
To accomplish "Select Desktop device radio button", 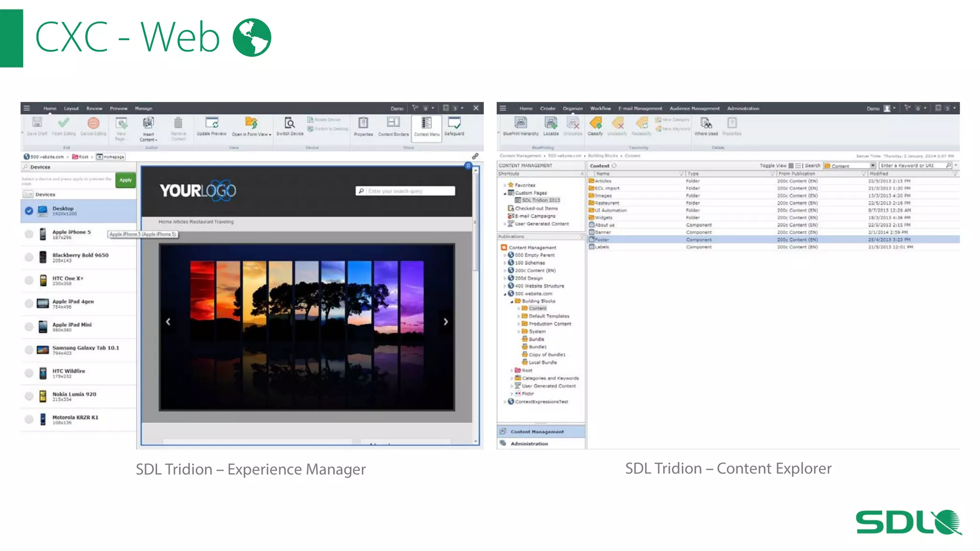I will click(29, 211).
